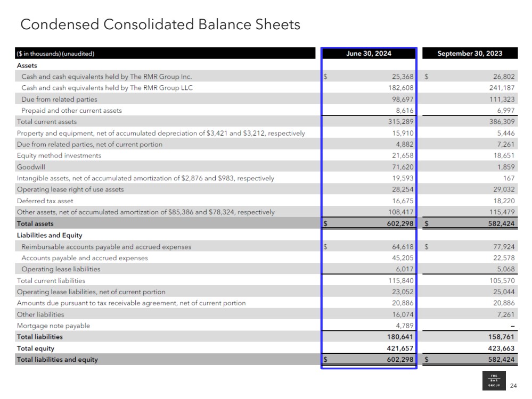Select the Goodwill row label
This screenshot has height=399, width=532.
click(x=30, y=167)
